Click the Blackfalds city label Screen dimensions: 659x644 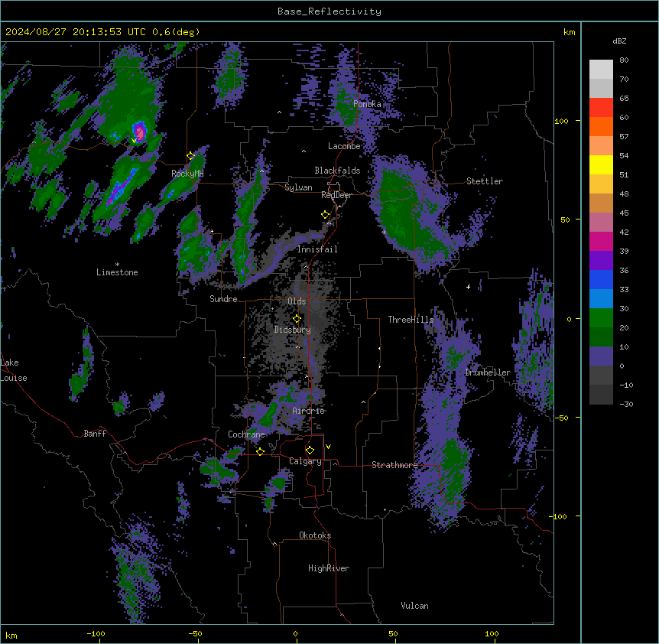click(x=337, y=171)
